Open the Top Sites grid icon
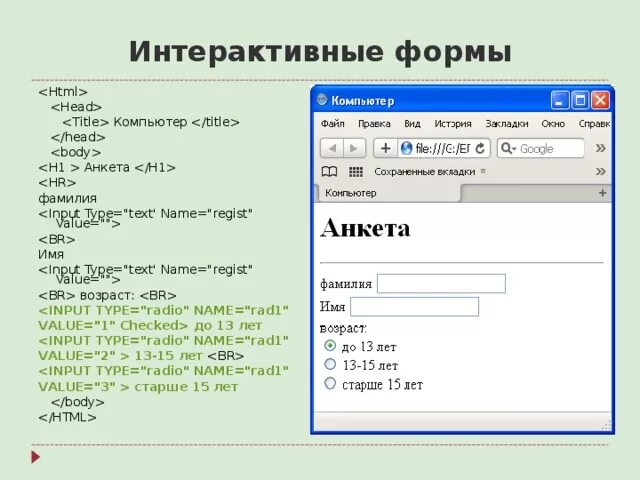Screen dimensions: 640x480 [356, 172]
